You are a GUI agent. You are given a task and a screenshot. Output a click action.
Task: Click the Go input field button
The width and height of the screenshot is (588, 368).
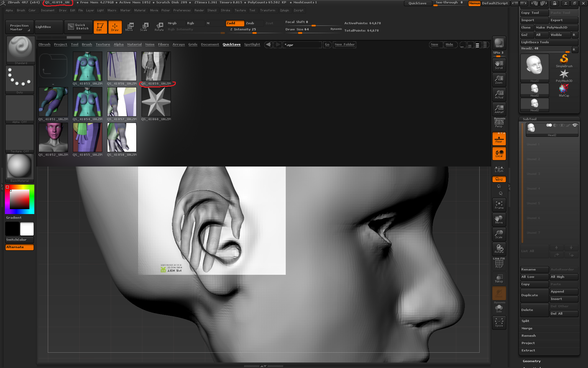[327, 44]
